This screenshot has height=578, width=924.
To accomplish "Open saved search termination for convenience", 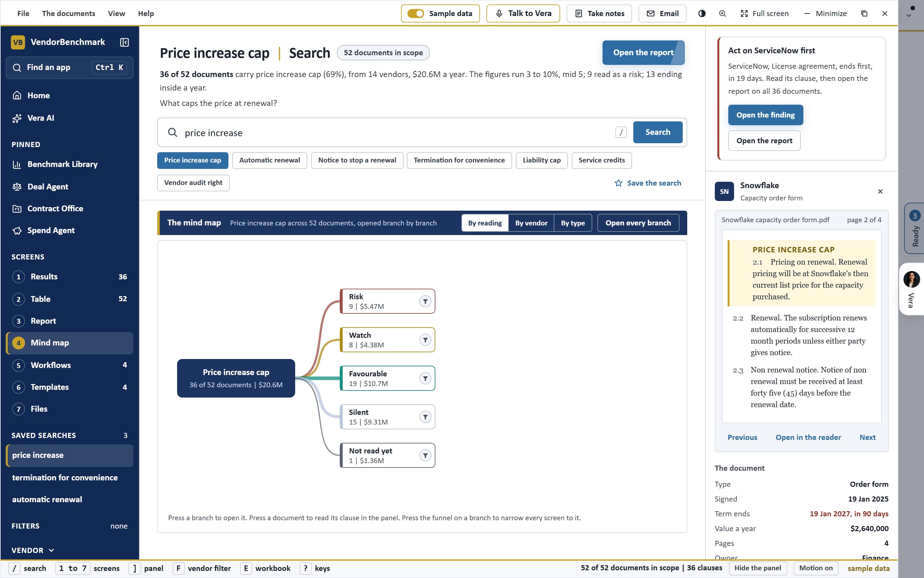I will (70, 477).
